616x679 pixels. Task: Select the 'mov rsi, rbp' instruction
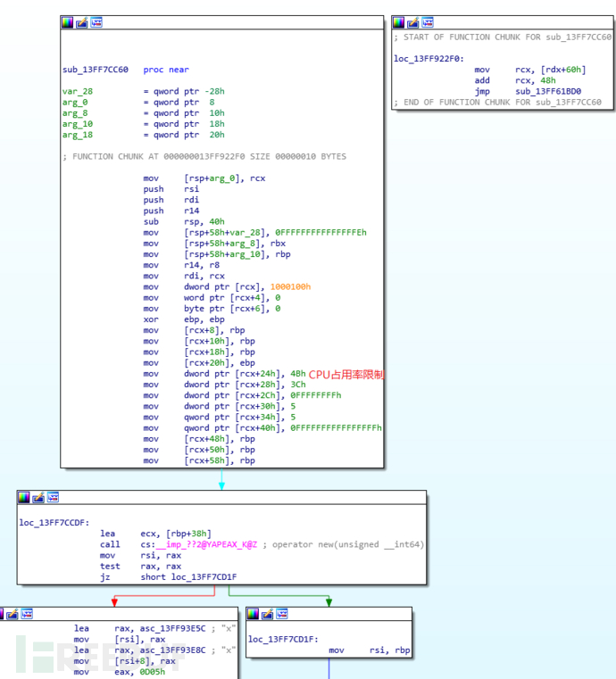[369, 650]
